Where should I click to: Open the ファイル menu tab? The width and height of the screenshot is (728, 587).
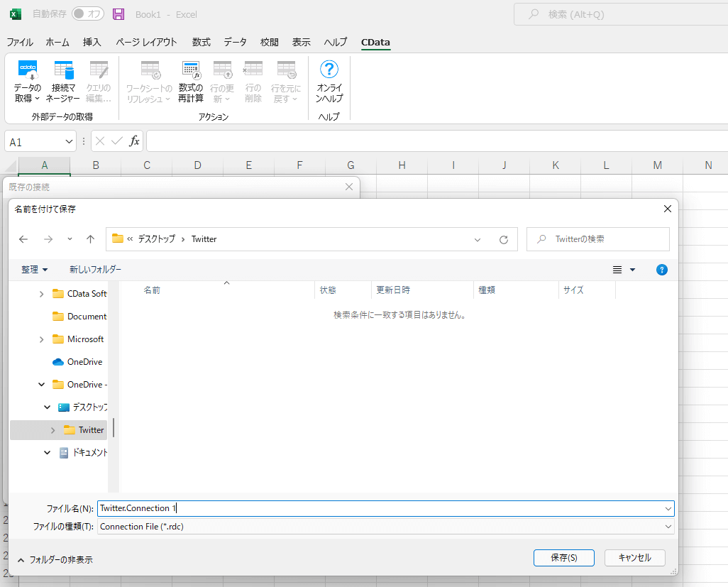pyautogui.click(x=20, y=42)
